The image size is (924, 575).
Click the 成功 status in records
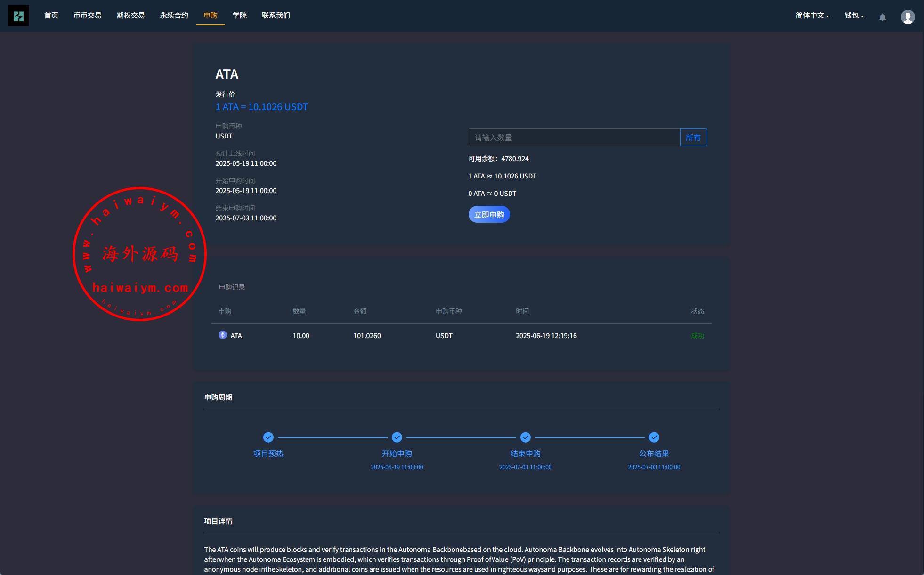[697, 336]
